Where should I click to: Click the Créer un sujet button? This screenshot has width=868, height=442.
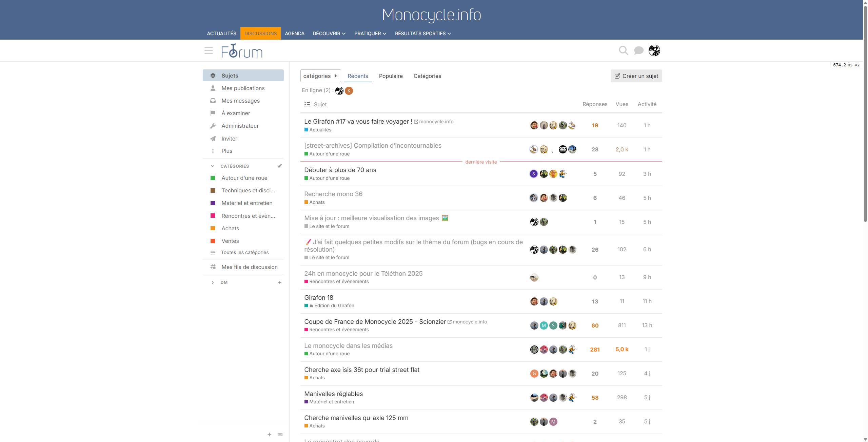pos(636,76)
